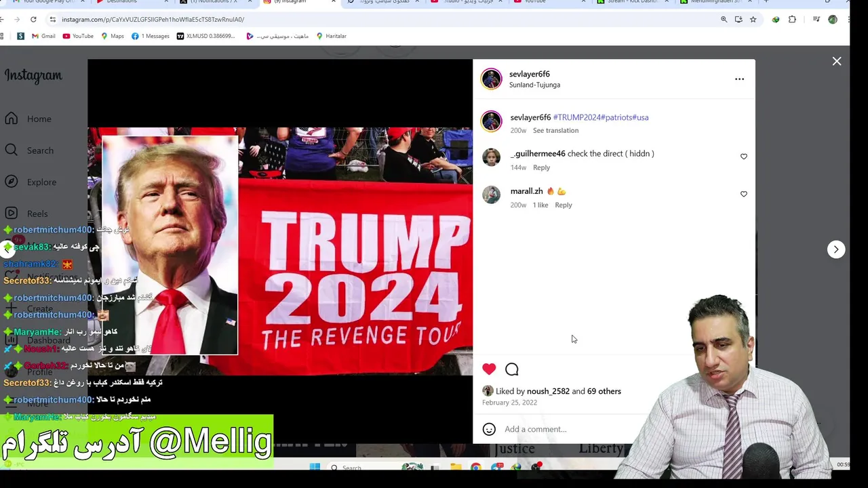This screenshot has height=488, width=868.
Task: Open _.guilhermee46 commenter profile
Action: (x=538, y=154)
